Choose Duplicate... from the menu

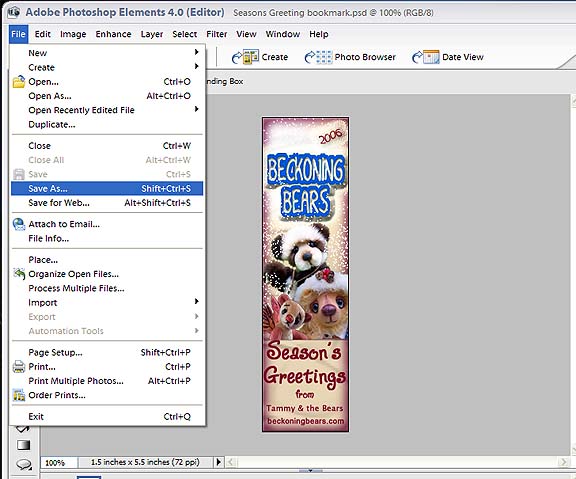click(x=107, y=124)
